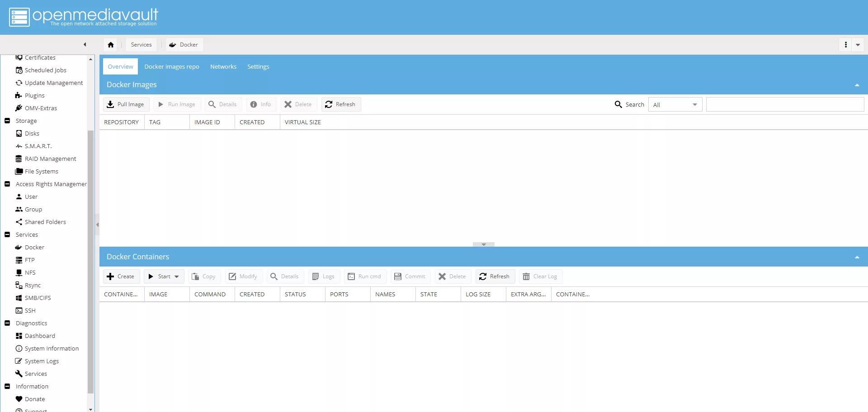Open the Disks page from the sidebar
868x412 pixels.
pyautogui.click(x=32, y=133)
